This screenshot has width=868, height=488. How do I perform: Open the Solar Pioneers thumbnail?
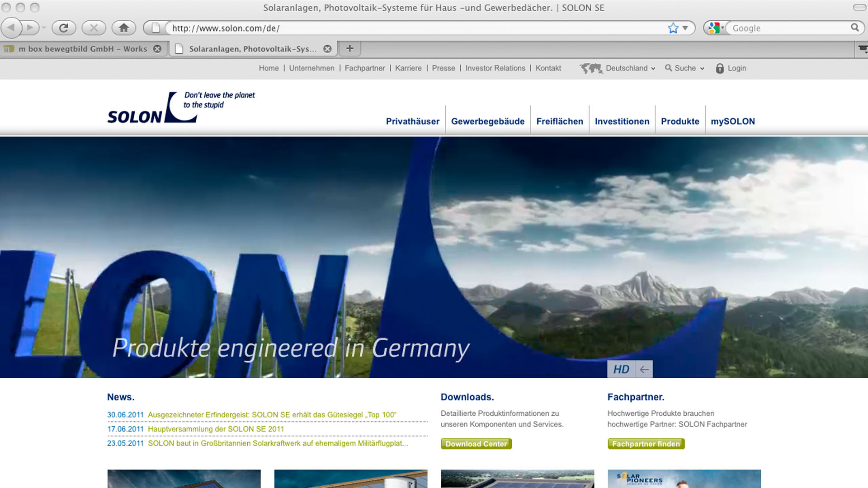point(684,479)
